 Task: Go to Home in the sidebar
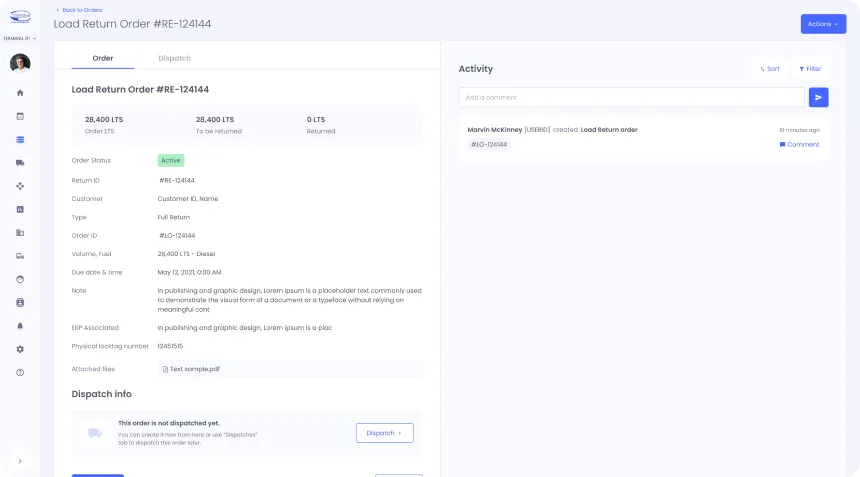(20, 93)
